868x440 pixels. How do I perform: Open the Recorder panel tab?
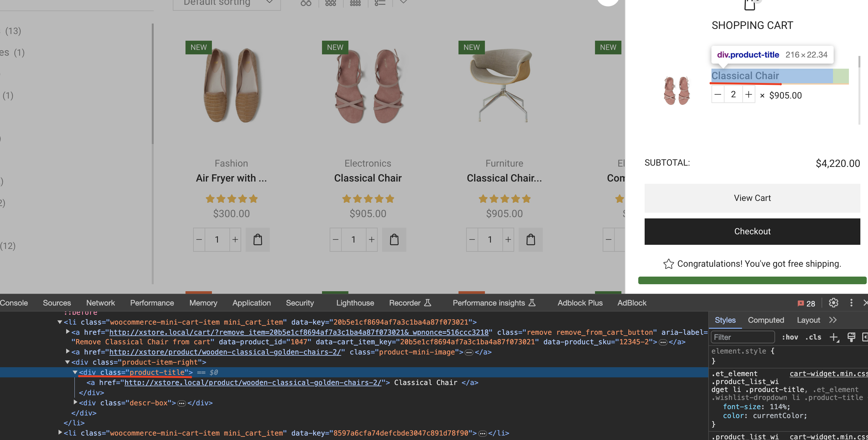click(410, 303)
